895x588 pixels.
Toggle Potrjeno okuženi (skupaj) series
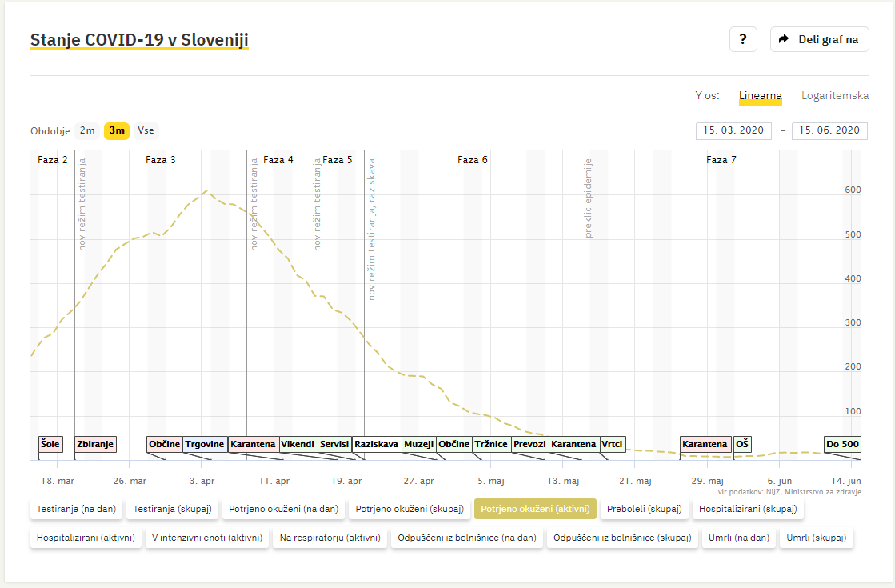coord(410,509)
